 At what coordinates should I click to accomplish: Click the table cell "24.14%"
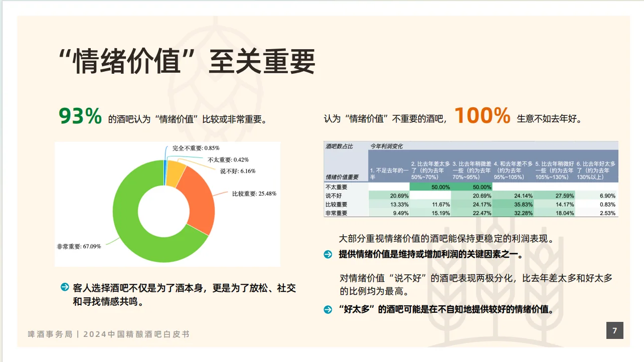[513, 196]
